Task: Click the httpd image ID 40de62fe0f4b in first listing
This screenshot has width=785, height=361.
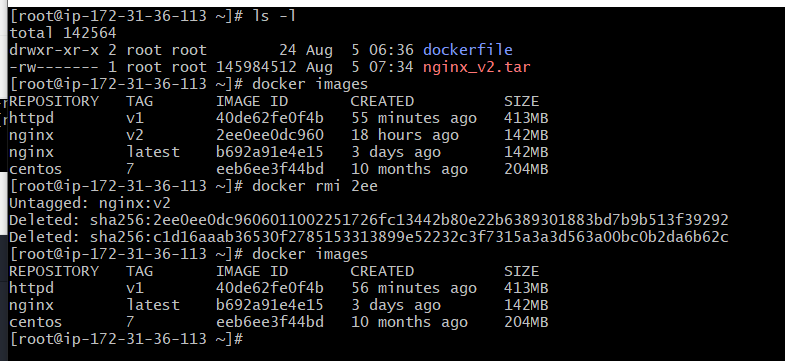Action: tap(270, 118)
